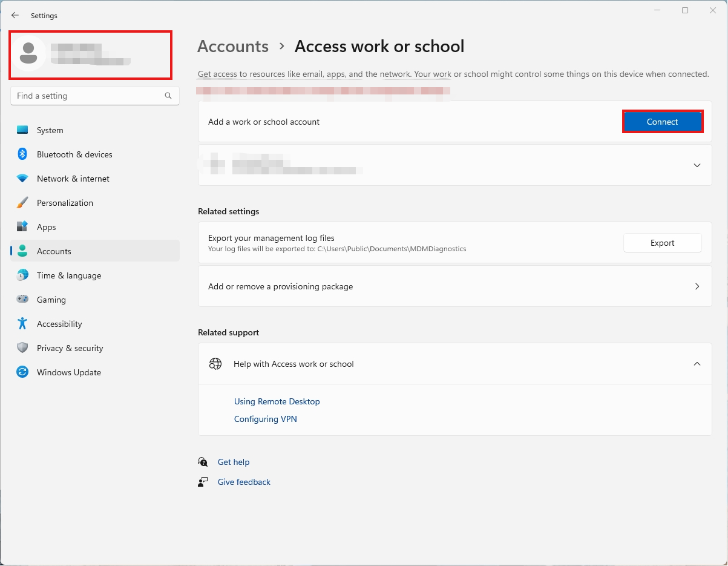Viewport: 728px width, 566px height.
Task: Click the Network wifi icon
Action: (x=22, y=179)
